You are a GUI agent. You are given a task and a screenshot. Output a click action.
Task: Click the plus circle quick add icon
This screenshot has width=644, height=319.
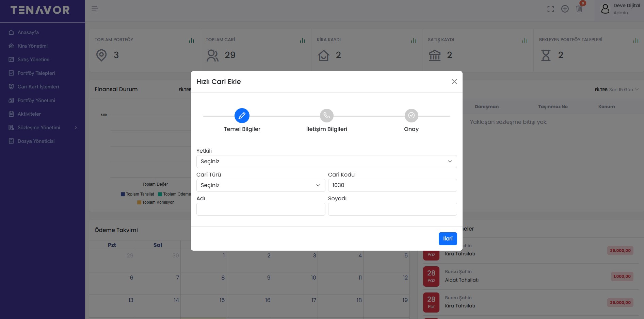pos(565,9)
